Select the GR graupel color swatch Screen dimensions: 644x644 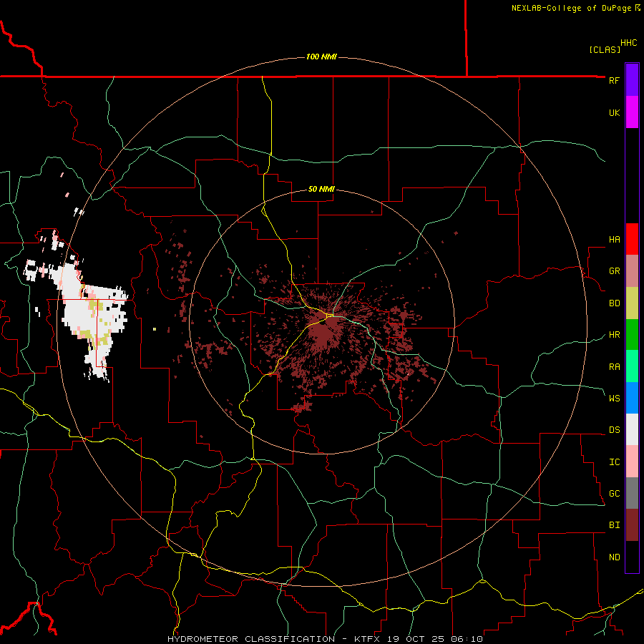632,271
